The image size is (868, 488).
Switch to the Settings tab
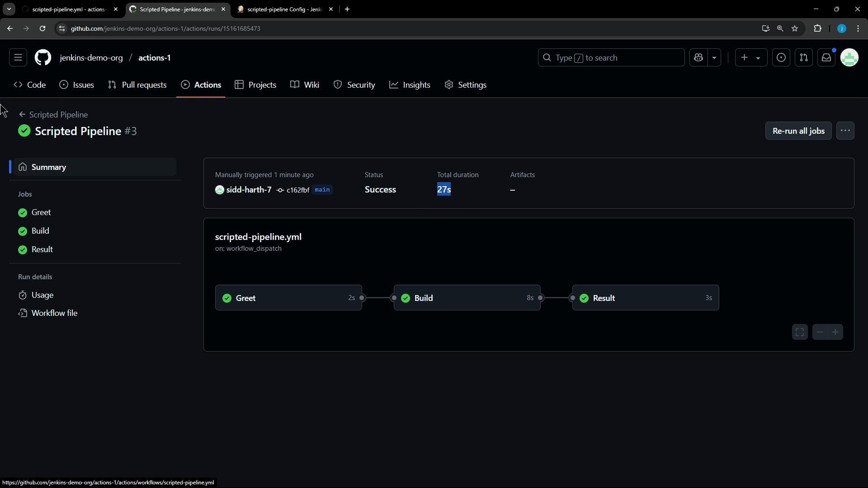(x=466, y=85)
